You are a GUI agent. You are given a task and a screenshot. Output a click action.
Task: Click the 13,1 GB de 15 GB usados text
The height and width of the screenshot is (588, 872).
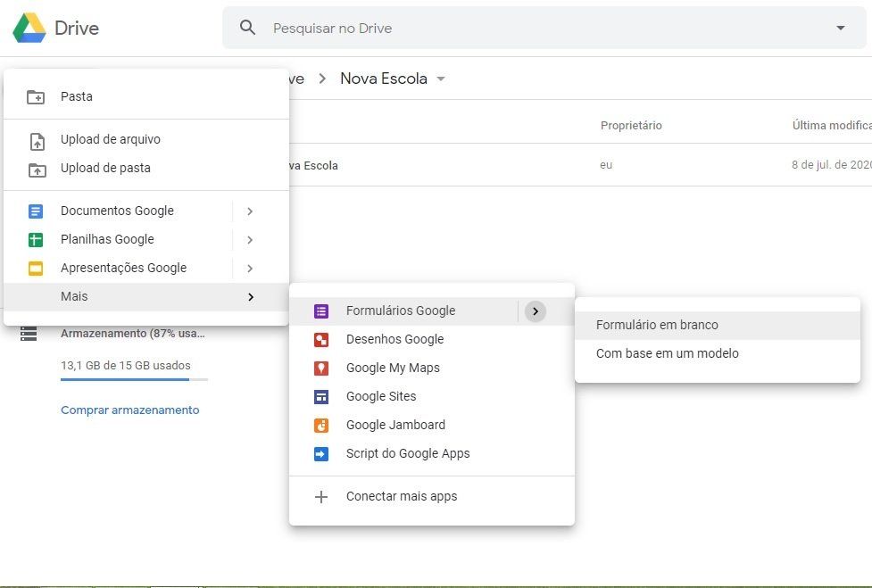click(x=126, y=366)
